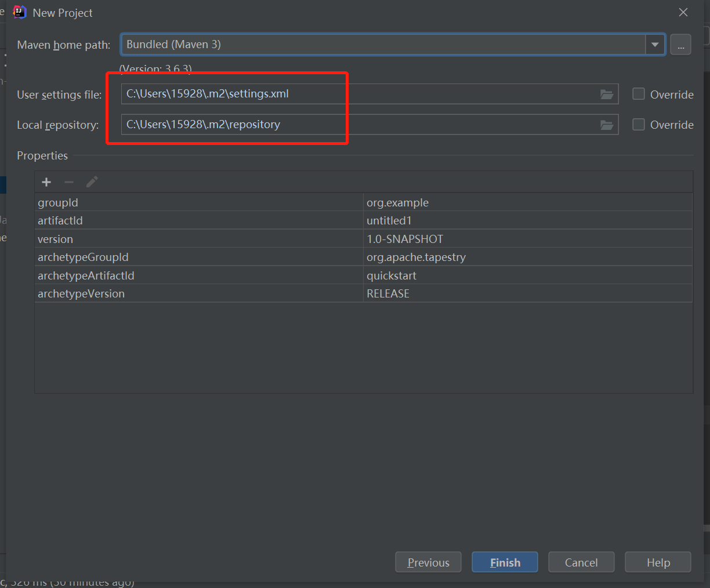Open Maven home chooser via ellipsis button
This screenshot has width=710, height=588.
click(680, 44)
